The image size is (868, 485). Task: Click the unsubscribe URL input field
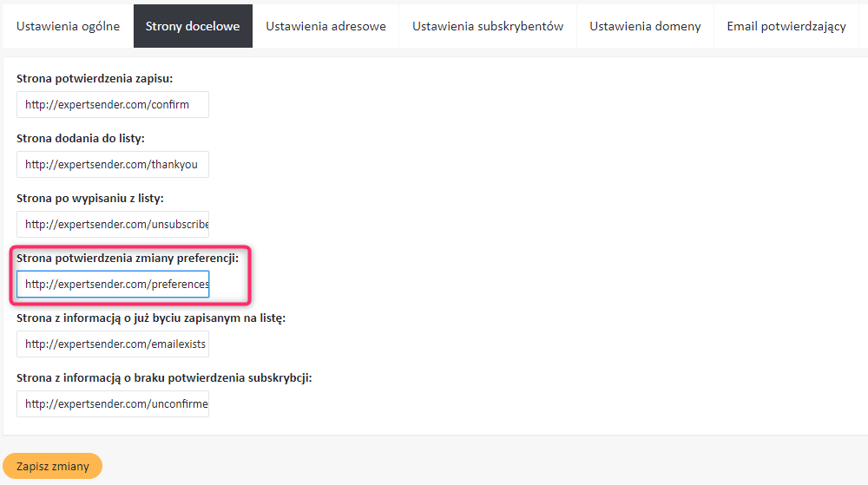coord(113,224)
